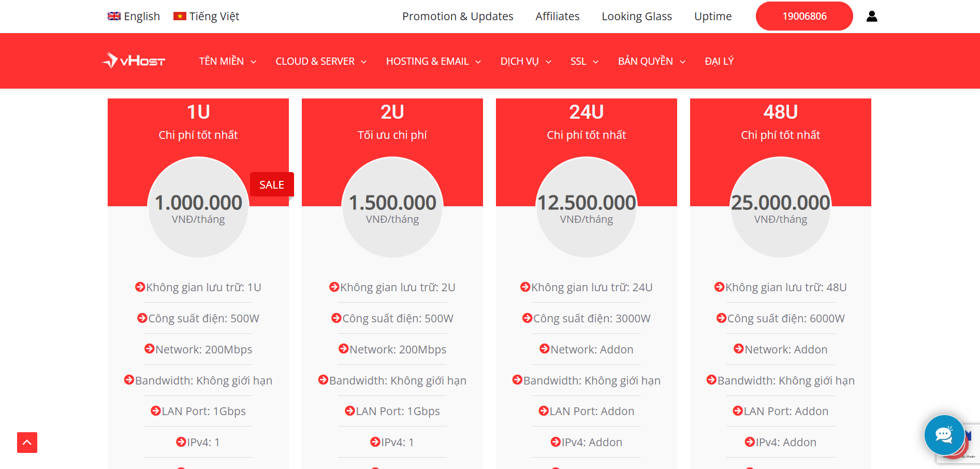This screenshot has height=469, width=980.
Task: Expand the DỊCH VỤ dropdown
Action: point(525,61)
